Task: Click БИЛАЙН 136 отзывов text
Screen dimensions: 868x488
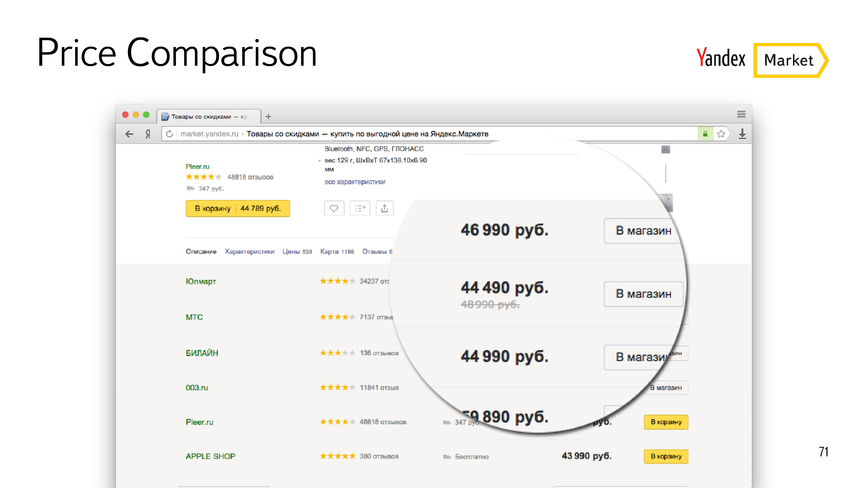Action: 379,353
